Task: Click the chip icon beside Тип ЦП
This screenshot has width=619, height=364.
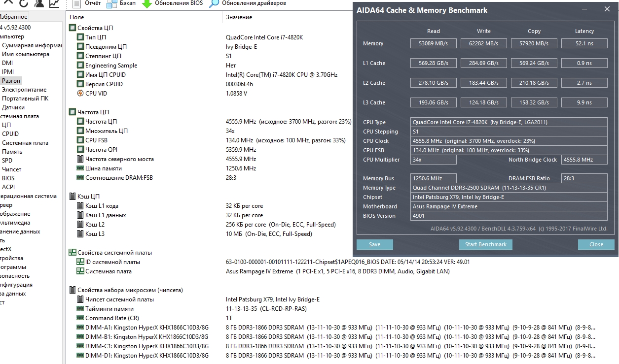Action: click(x=80, y=37)
